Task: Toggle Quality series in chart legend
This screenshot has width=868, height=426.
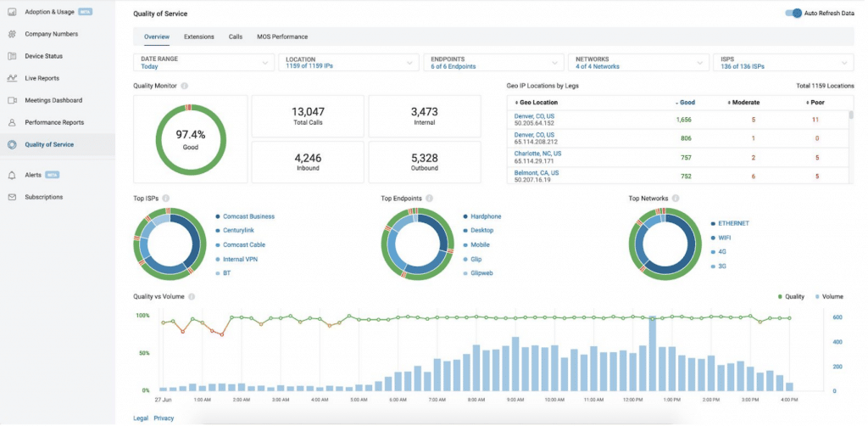Action: click(792, 297)
